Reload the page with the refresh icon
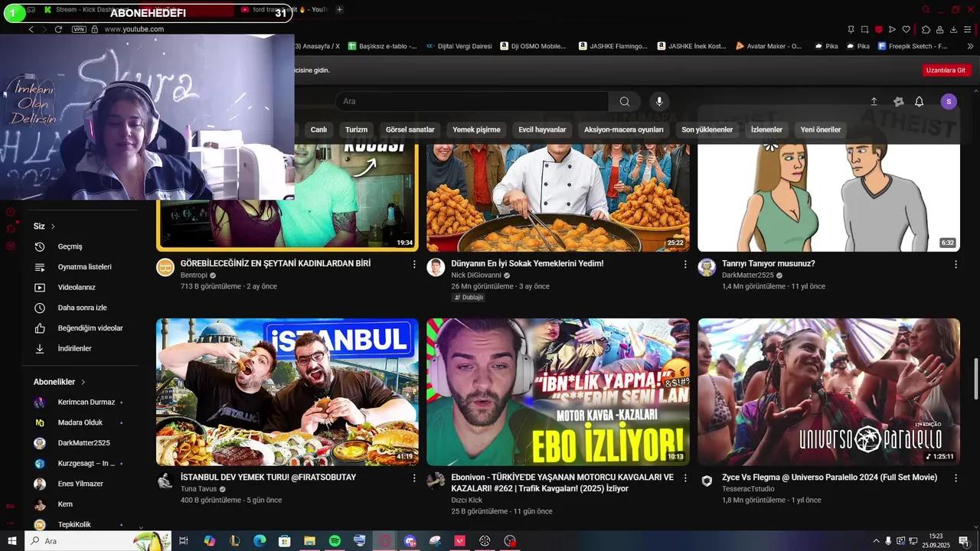Viewport: 980px width, 551px height. coord(58,29)
